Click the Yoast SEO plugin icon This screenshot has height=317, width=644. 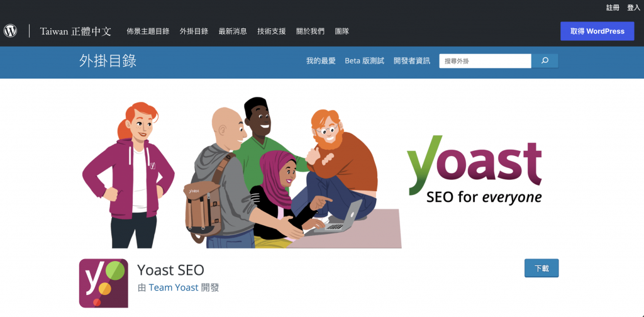[x=104, y=283]
